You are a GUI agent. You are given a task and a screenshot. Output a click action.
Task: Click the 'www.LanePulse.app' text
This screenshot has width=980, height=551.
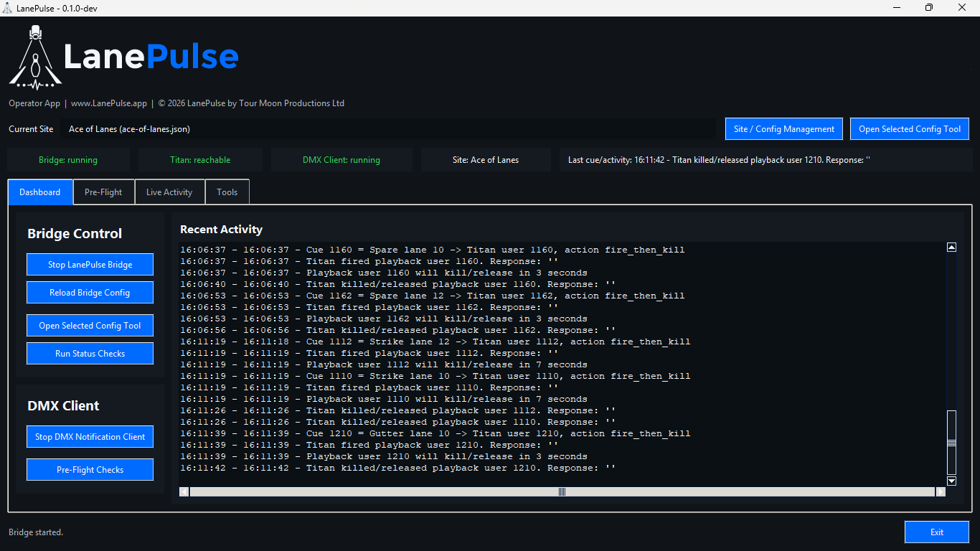coord(109,103)
